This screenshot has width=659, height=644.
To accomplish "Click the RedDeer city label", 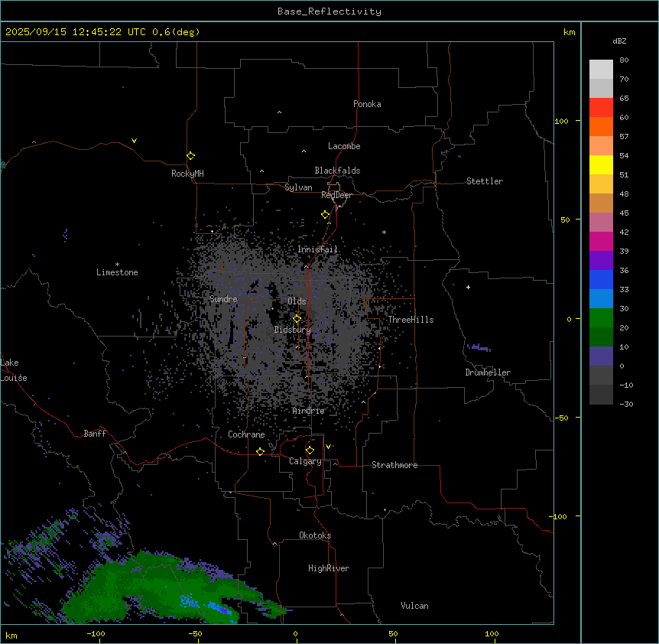I will [x=336, y=195].
